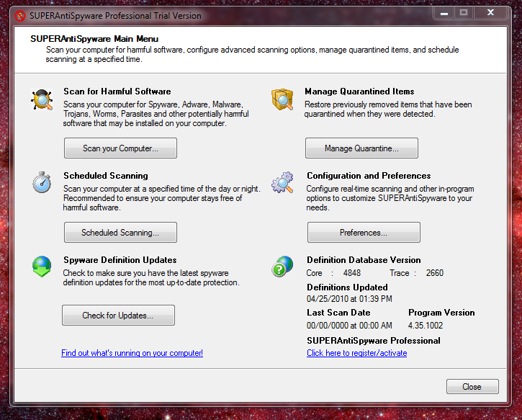Click the globe question mark database icon
The image size is (522, 420).
point(282,267)
